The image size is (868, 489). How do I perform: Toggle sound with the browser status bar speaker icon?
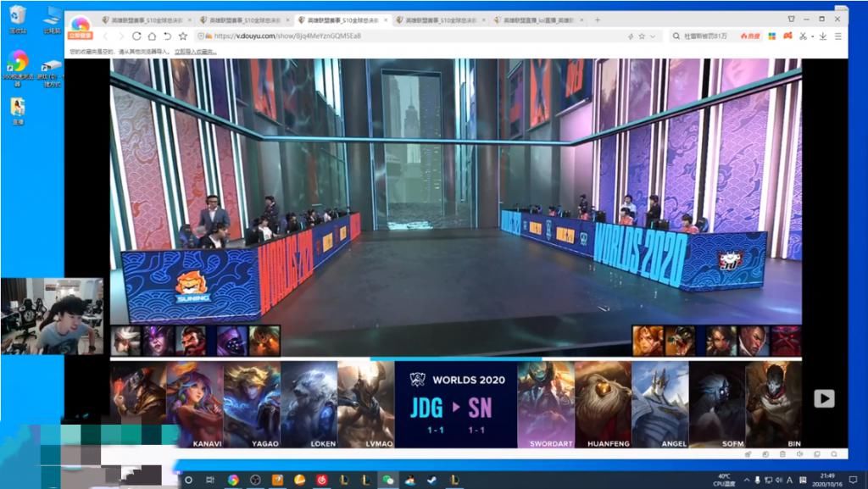click(800, 454)
